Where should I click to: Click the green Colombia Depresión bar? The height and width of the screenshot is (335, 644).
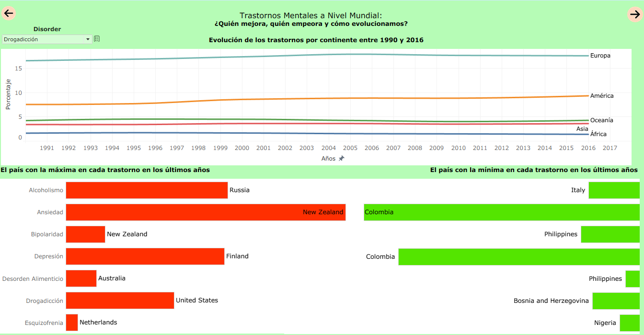[518, 256]
